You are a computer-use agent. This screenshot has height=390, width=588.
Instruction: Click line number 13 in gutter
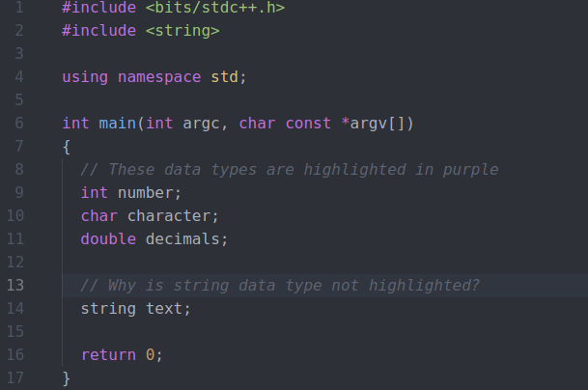click(x=15, y=286)
